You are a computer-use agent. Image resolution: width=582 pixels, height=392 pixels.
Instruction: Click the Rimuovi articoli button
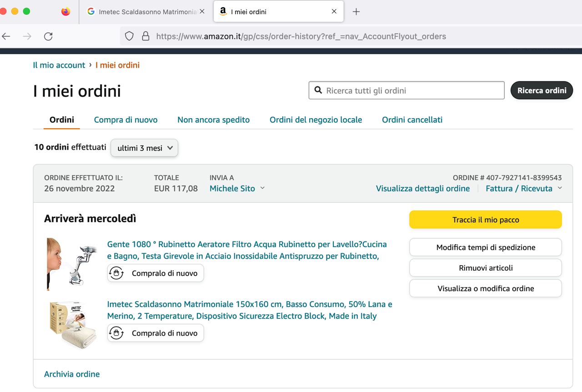point(486,268)
